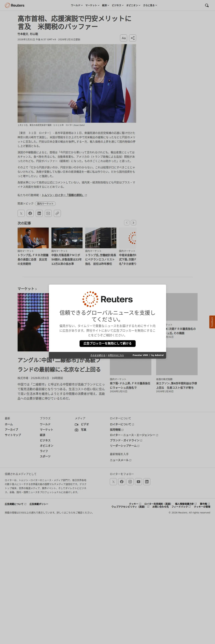Open 株下落・ドル上昇 article headline

click(x=130, y=386)
